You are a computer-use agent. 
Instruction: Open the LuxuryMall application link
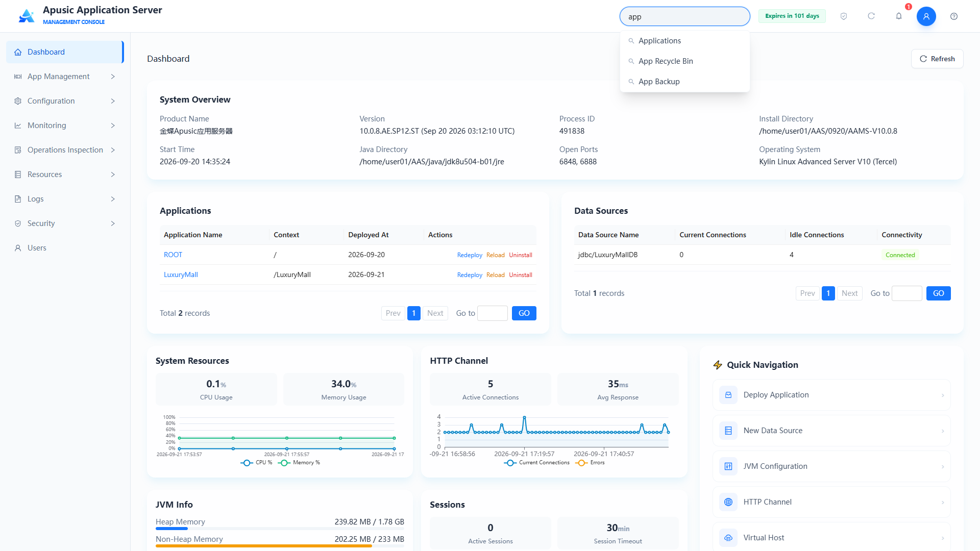pyautogui.click(x=181, y=274)
